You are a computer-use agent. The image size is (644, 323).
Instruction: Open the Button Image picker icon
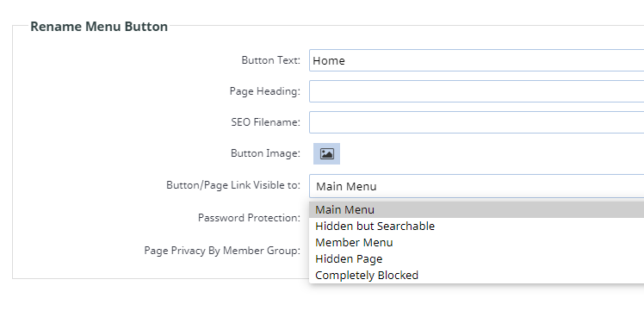click(x=326, y=153)
